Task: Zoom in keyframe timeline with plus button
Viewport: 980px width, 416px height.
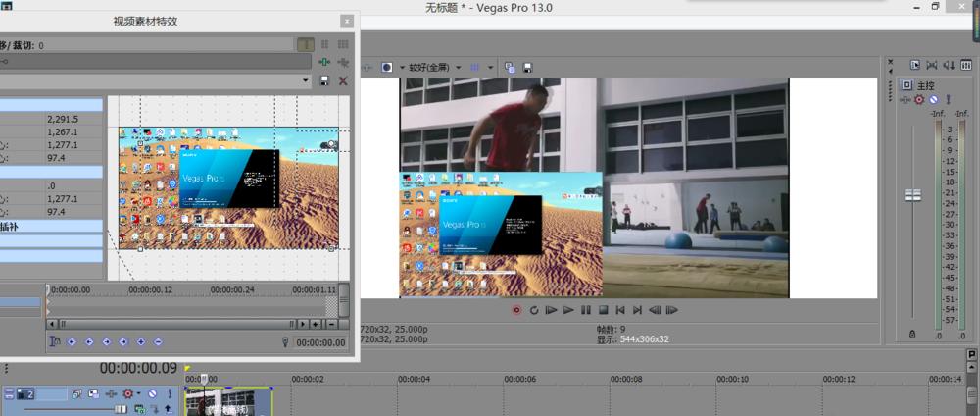Action: 316,324
